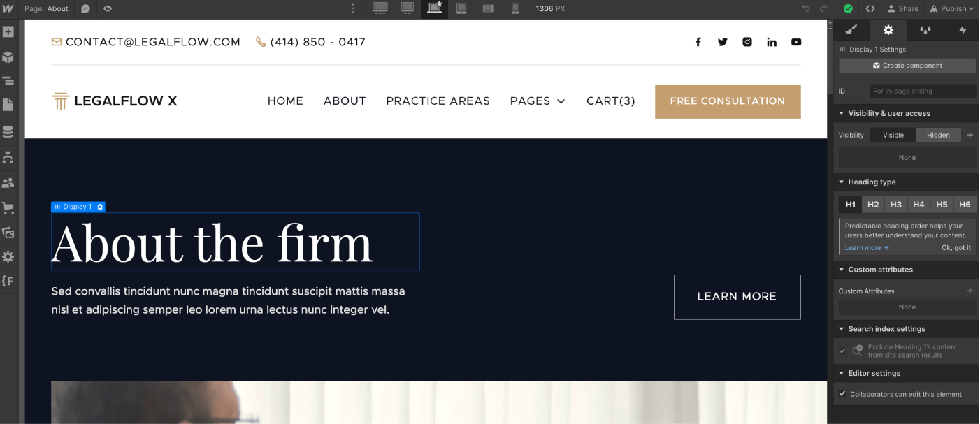980x424 pixels.
Task: Open the Add Elements panel
Action: [10, 31]
